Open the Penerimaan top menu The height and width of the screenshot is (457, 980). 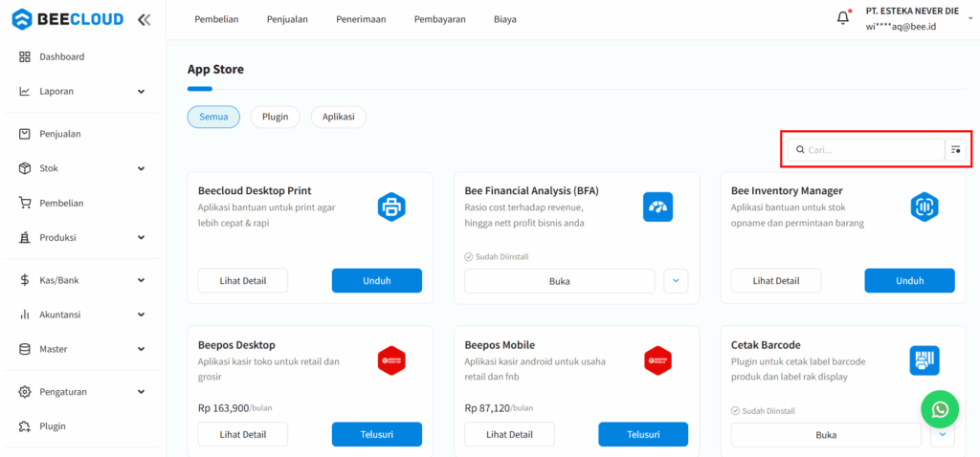tap(361, 19)
